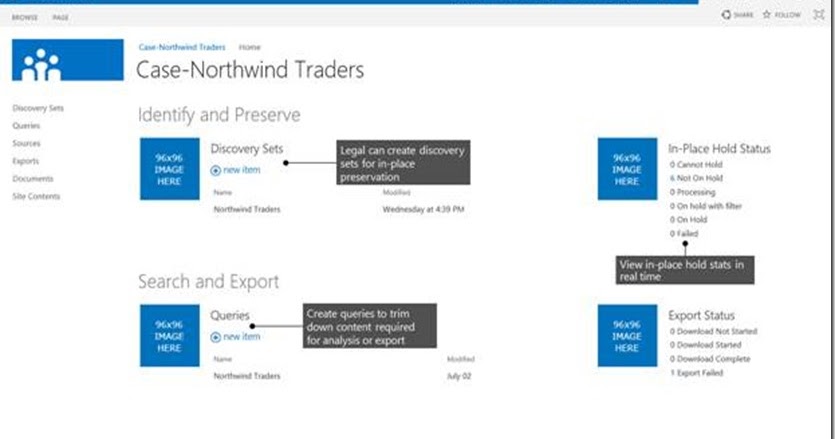This screenshot has width=835, height=439.
Task: Open Queries in sidebar navigation
Action: (26, 126)
